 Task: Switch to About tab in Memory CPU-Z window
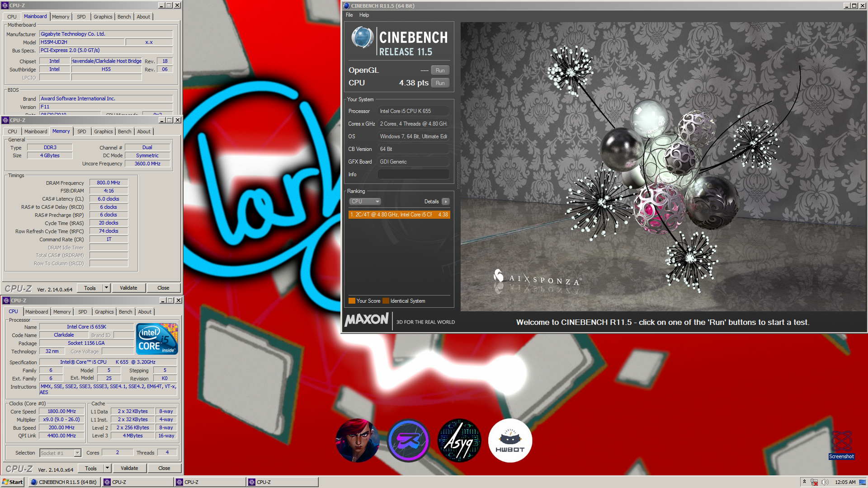point(144,131)
